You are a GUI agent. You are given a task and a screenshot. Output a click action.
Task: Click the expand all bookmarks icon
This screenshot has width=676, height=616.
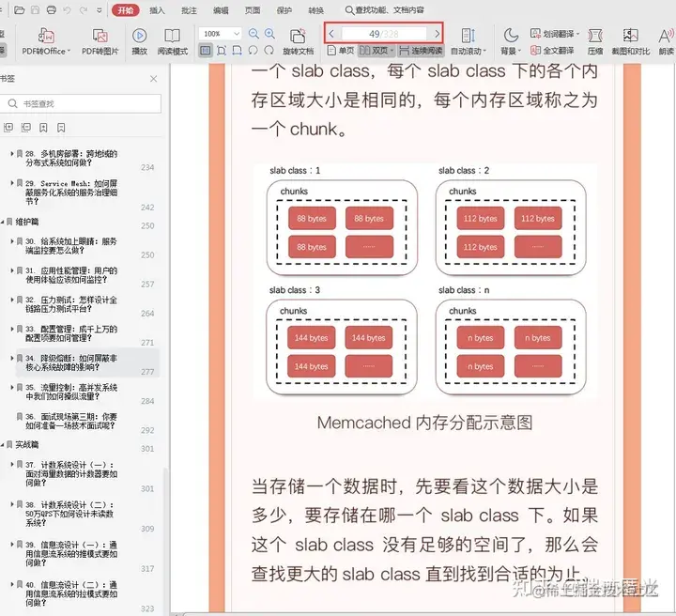[8, 128]
